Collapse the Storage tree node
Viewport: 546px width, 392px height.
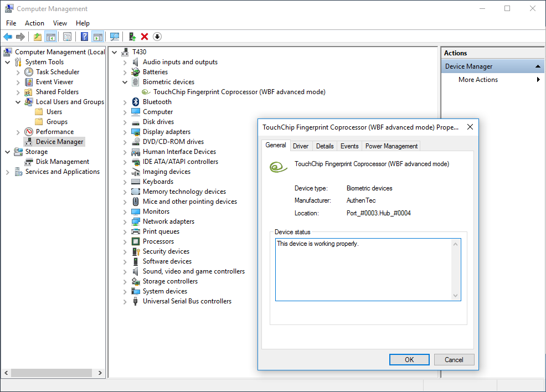(x=8, y=152)
